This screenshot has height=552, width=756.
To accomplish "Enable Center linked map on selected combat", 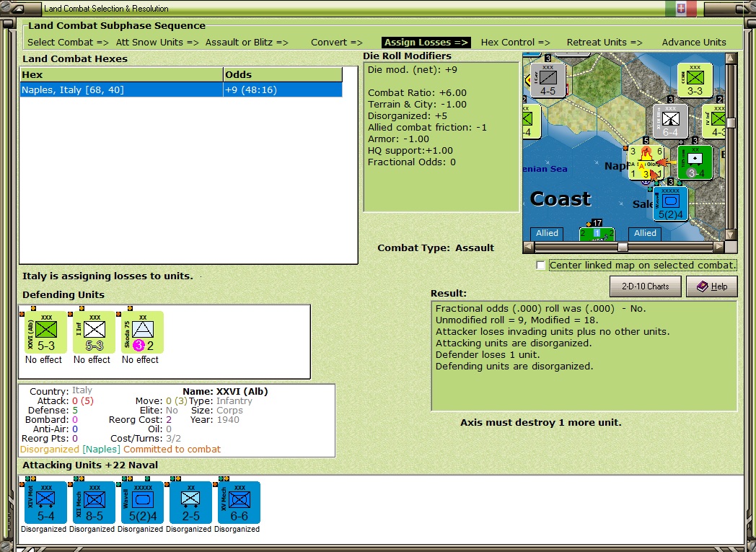I will coord(541,265).
